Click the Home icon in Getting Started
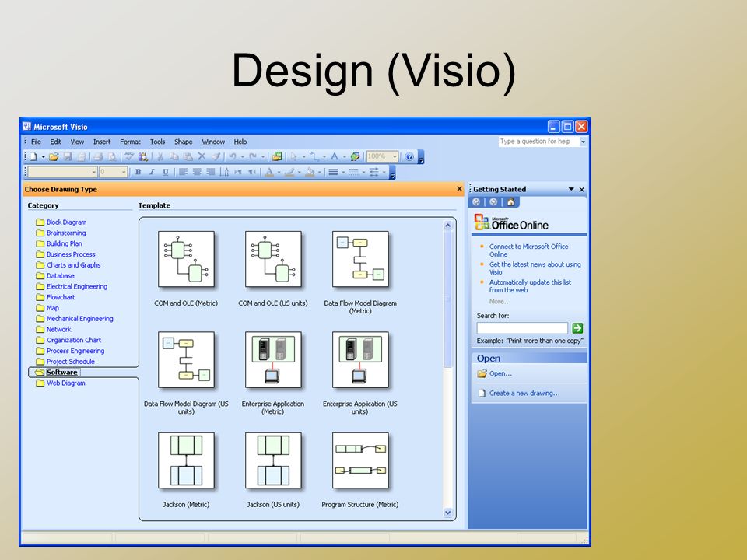This screenshot has width=747, height=560. click(510, 202)
